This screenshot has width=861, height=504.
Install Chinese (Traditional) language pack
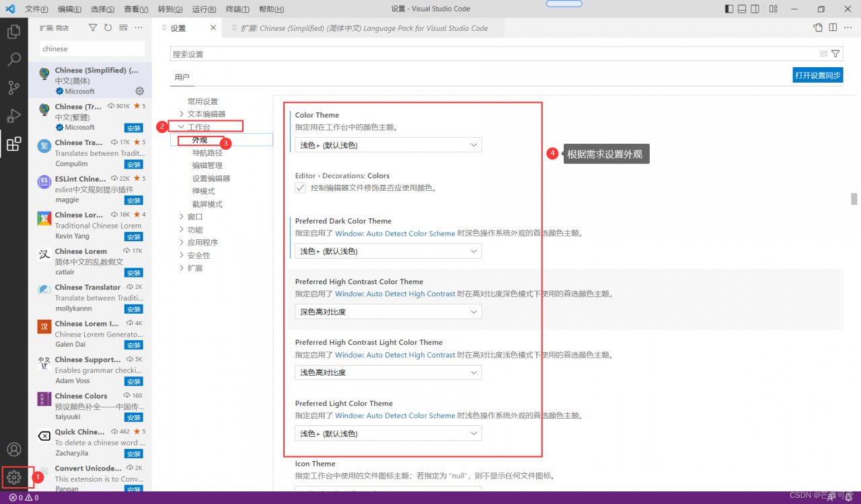pyautogui.click(x=133, y=128)
